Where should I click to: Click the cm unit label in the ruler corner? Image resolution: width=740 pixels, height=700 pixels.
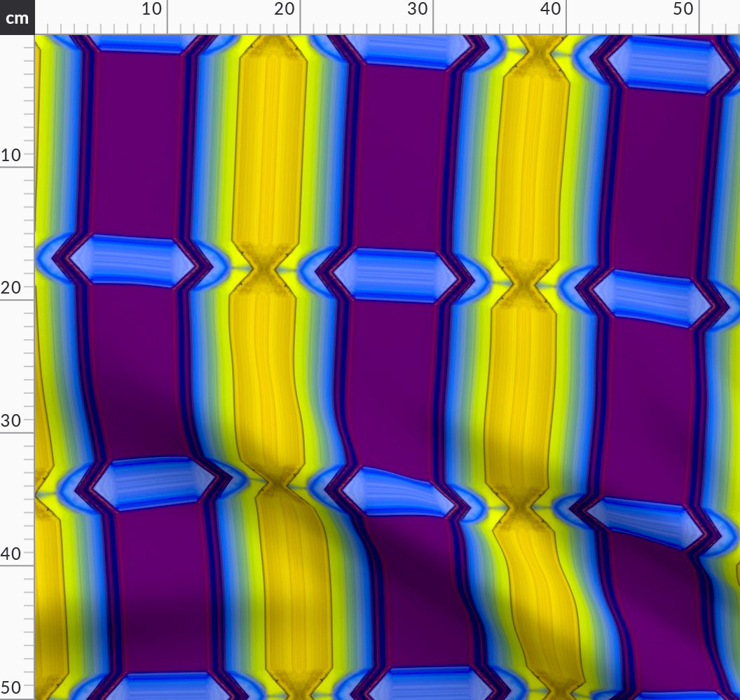tap(17, 18)
